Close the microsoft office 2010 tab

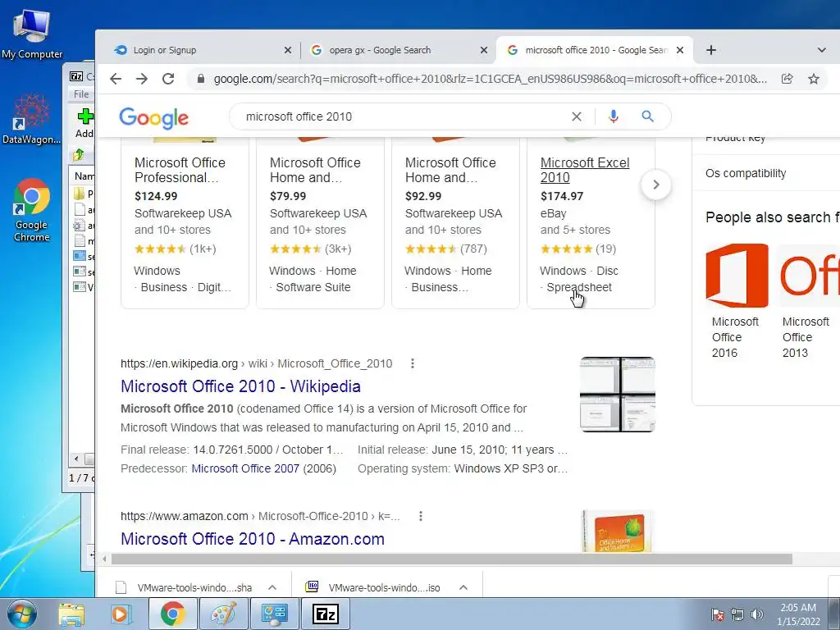click(x=680, y=50)
